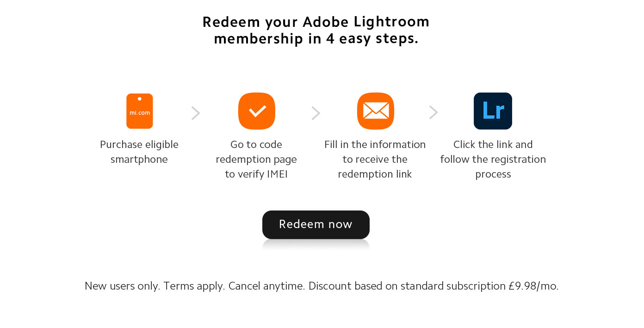
Task: Select the Go to code redemption page label
Action: point(256,159)
